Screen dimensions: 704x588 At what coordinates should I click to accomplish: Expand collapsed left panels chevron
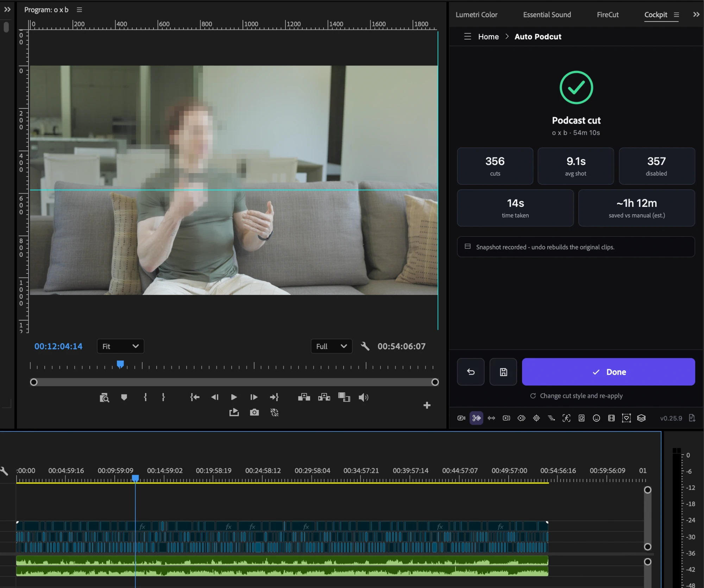(x=7, y=10)
